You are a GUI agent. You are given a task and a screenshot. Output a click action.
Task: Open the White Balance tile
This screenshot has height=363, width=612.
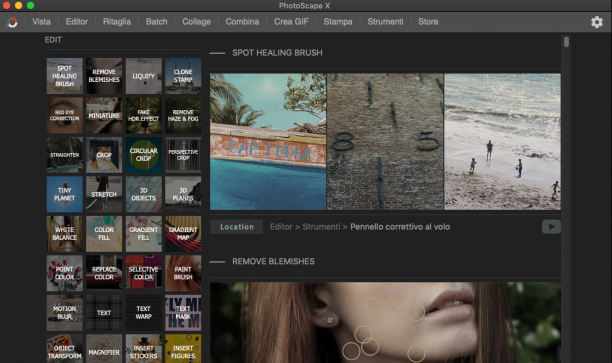coord(65,233)
